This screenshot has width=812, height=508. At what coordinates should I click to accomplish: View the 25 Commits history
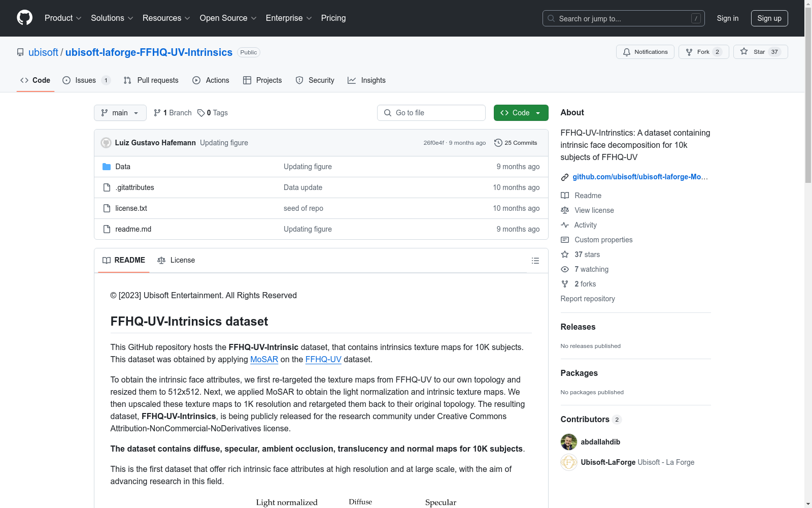516,143
